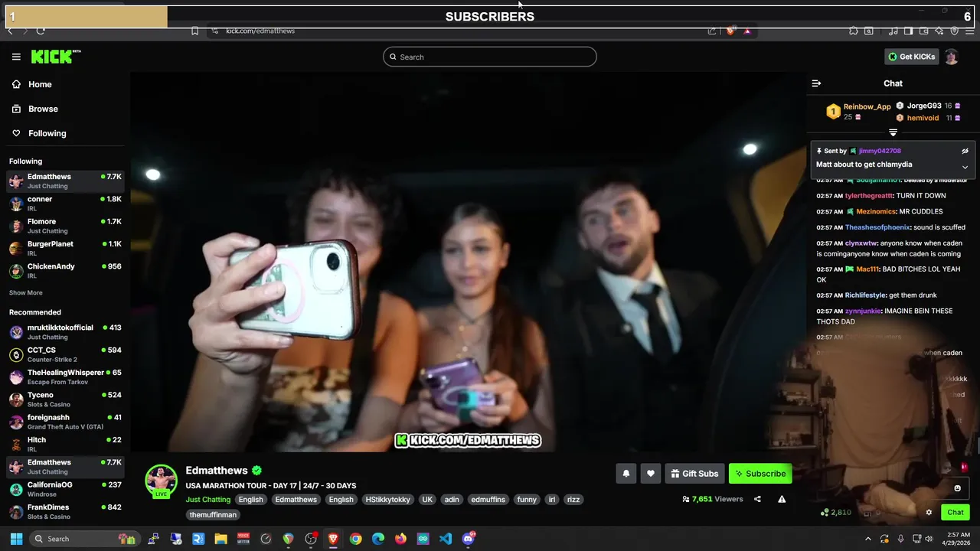Open FrankDimes recommended channel

(x=65, y=511)
